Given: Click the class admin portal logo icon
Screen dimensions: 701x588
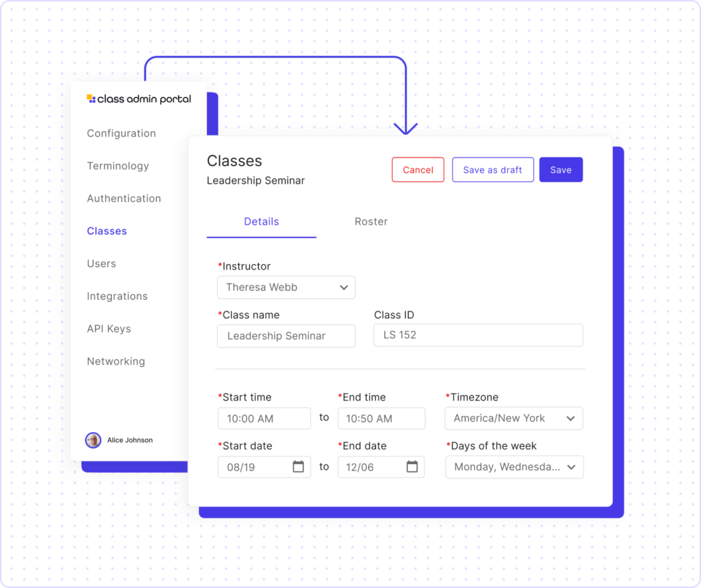Looking at the screenshot, I should (91, 99).
